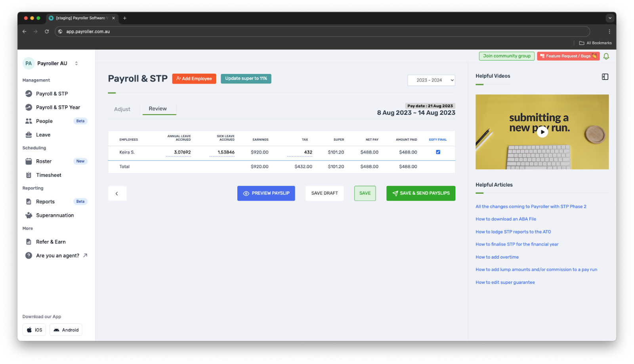Open the Reports section icon
The width and height of the screenshot is (634, 364).
(29, 201)
